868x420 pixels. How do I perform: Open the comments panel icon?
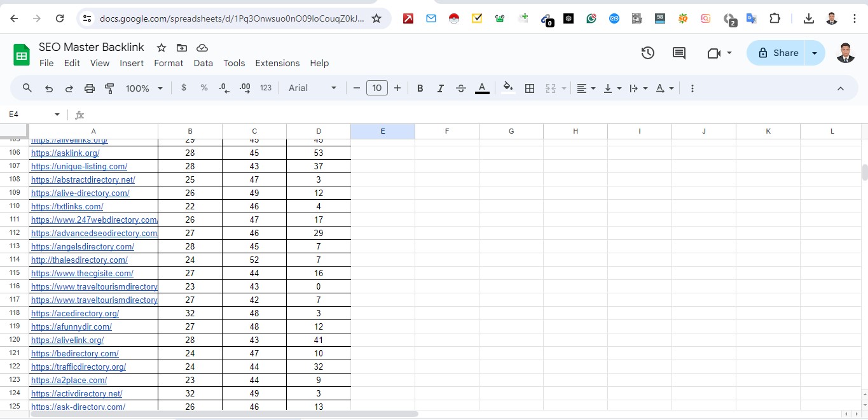[679, 53]
